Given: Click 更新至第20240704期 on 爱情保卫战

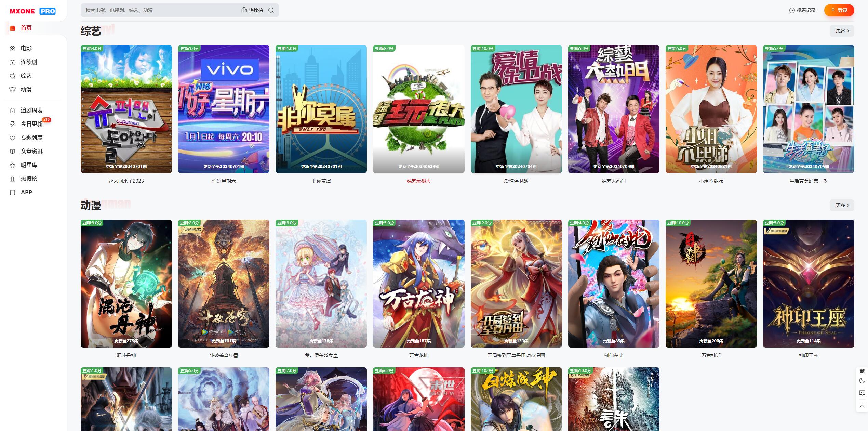Looking at the screenshot, I should (x=516, y=167).
